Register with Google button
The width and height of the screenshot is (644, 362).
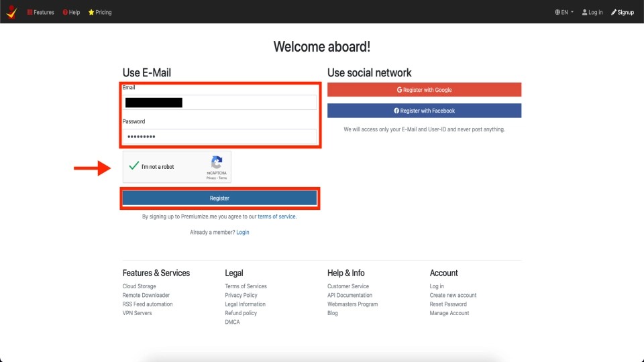click(x=424, y=89)
